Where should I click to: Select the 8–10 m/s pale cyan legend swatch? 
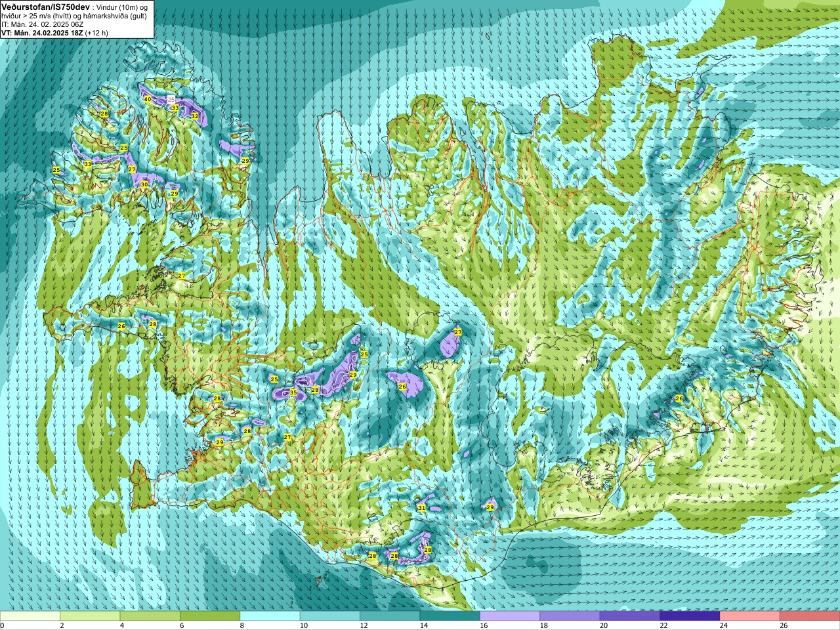[x=270, y=616]
